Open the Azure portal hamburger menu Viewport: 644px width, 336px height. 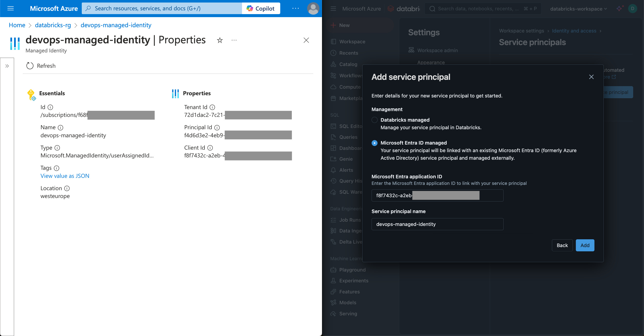click(x=11, y=8)
